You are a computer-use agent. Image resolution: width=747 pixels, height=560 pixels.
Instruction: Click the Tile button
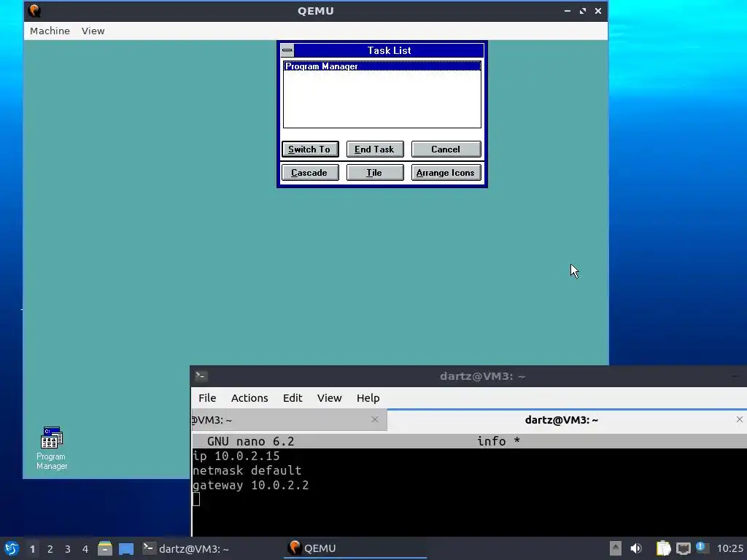[x=375, y=172]
